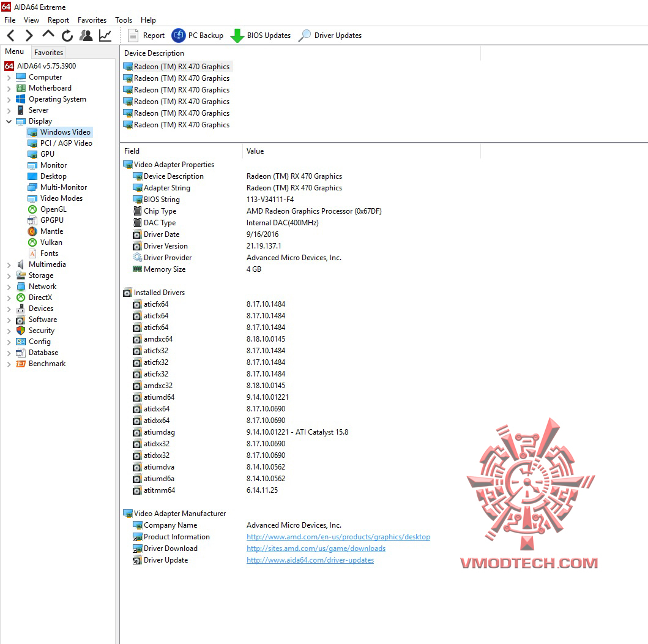648x644 pixels.
Task: Switch to the Favorites tab in sidebar
Action: click(x=48, y=53)
